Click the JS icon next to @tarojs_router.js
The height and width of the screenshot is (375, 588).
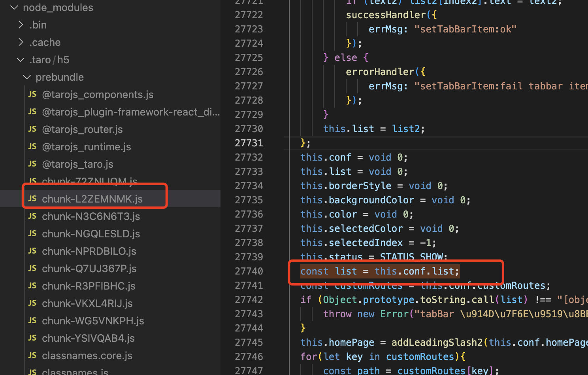(x=32, y=129)
